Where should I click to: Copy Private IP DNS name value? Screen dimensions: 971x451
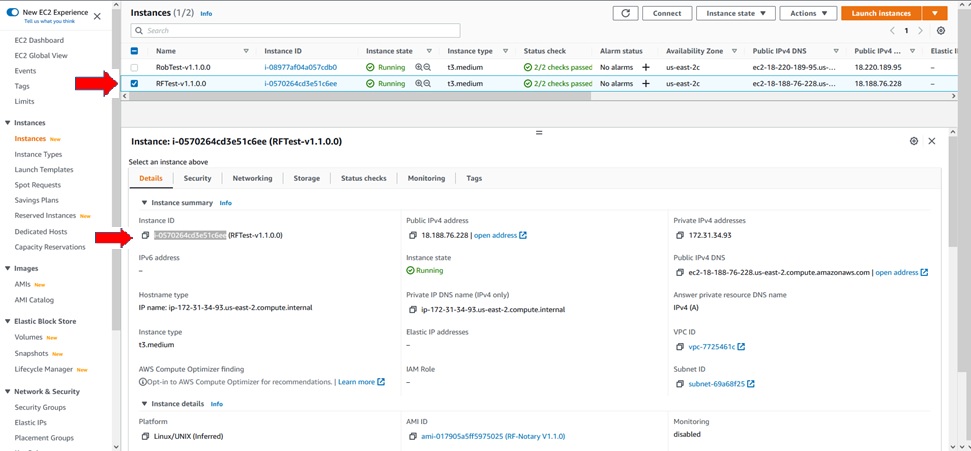pyautogui.click(x=413, y=310)
